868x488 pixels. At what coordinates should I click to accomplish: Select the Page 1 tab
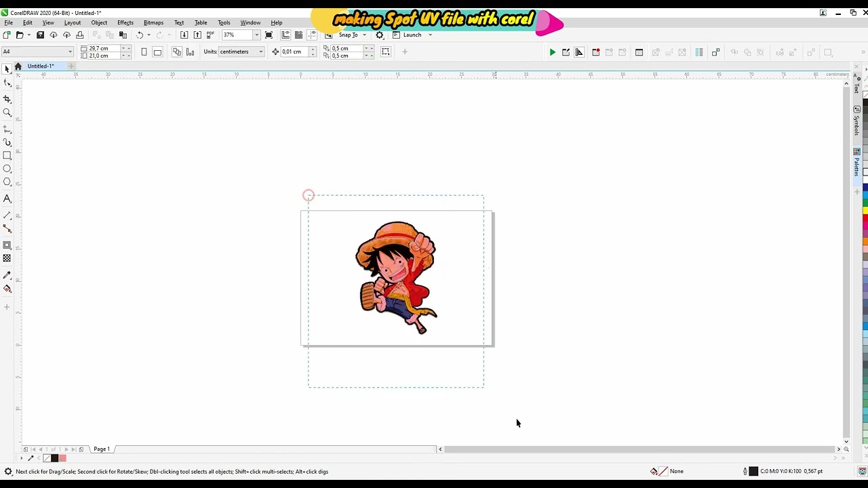point(102,449)
